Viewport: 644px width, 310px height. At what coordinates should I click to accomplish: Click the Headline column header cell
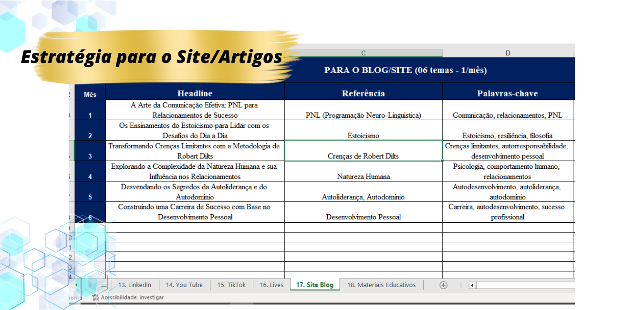(195, 93)
